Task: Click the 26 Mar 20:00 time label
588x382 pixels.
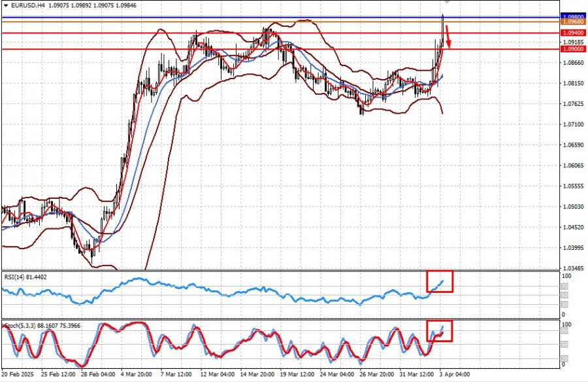Action: click(x=376, y=375)
